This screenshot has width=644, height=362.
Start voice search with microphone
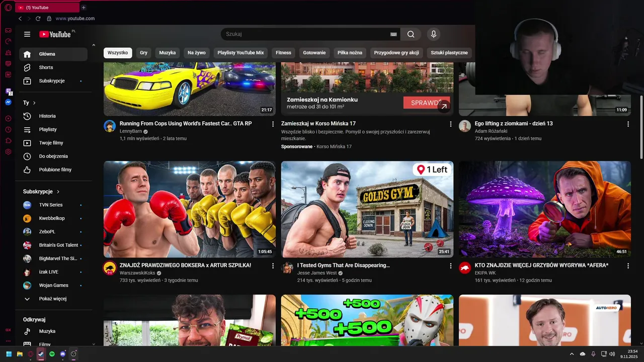(x=433, y=34)
